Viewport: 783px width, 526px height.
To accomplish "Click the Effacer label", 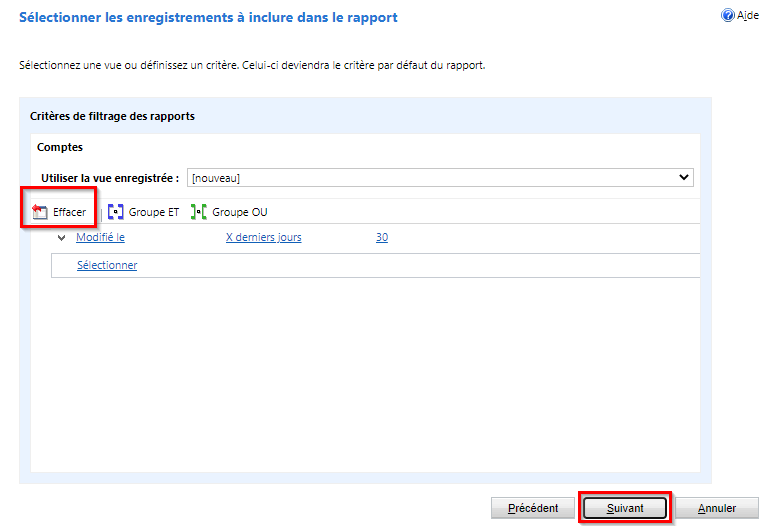I will click(69, 212).
